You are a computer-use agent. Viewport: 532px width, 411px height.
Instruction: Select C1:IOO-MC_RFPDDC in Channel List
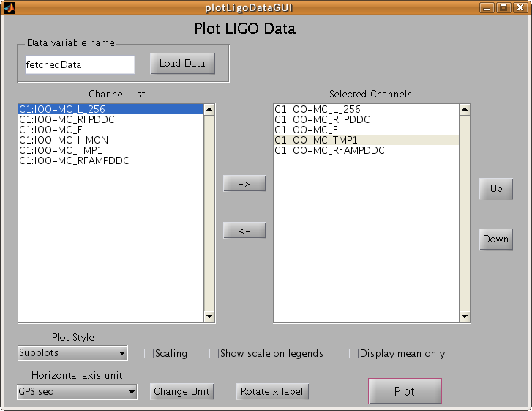click(x=110, y=119)
